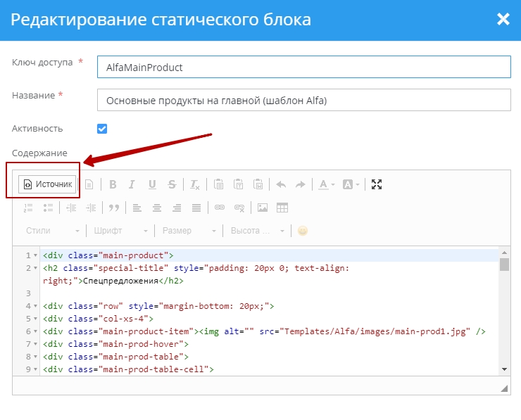Image resolution: width=521 pixels, height=420 pixels.
Task: Click the italic formatting icon
Action: tap(132, 184)
